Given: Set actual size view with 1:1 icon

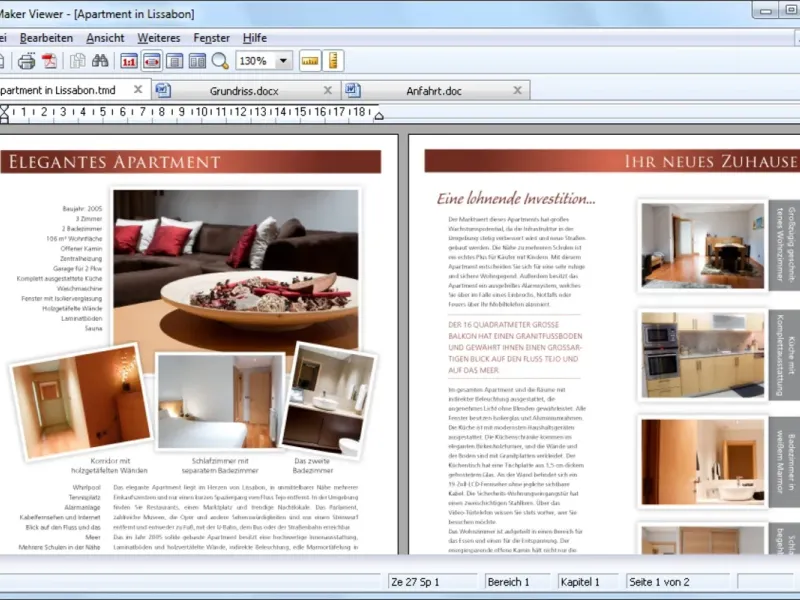Looking at the screenshot, I should (x=129, y=61).
